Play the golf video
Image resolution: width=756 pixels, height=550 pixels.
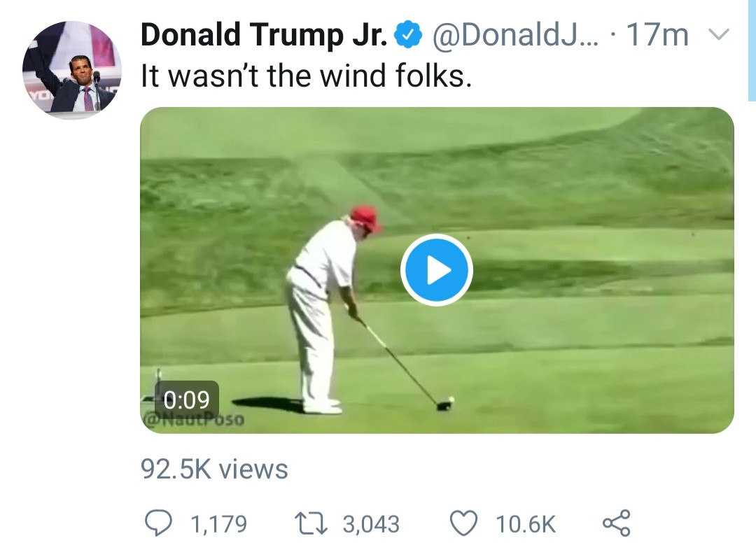pyautogui.click(x=437, y=270)
